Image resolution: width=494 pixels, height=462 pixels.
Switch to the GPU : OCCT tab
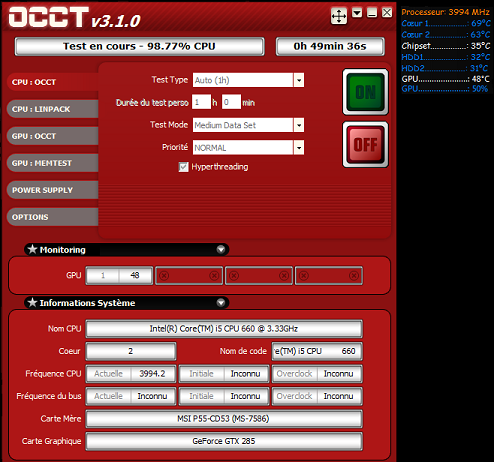click(53, 136)
